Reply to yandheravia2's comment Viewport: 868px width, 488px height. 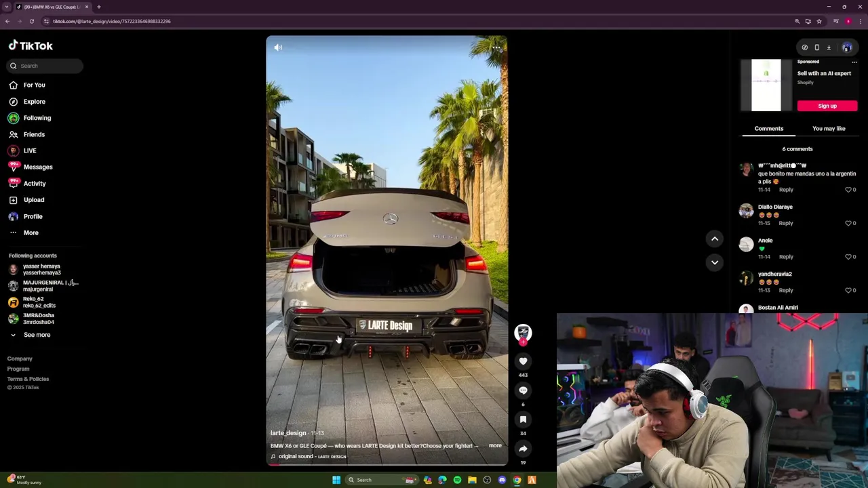(786, 290)
